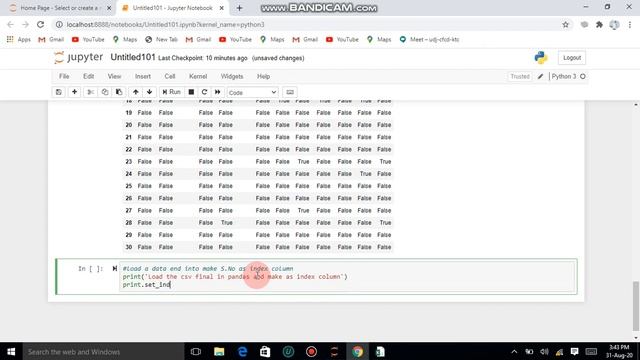
Task: Open the Action Center notifications icon
Action: 575,351
